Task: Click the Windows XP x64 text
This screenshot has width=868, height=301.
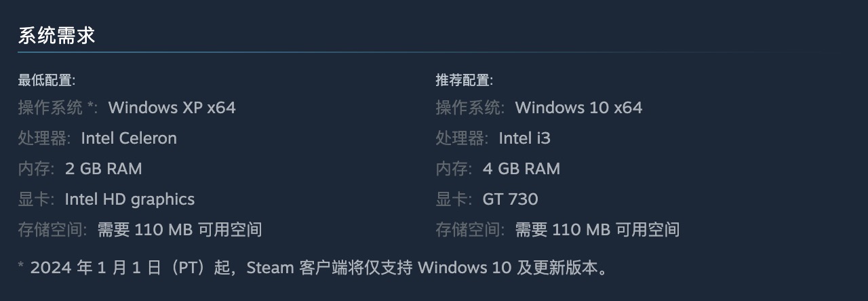Action: (172, 107)
